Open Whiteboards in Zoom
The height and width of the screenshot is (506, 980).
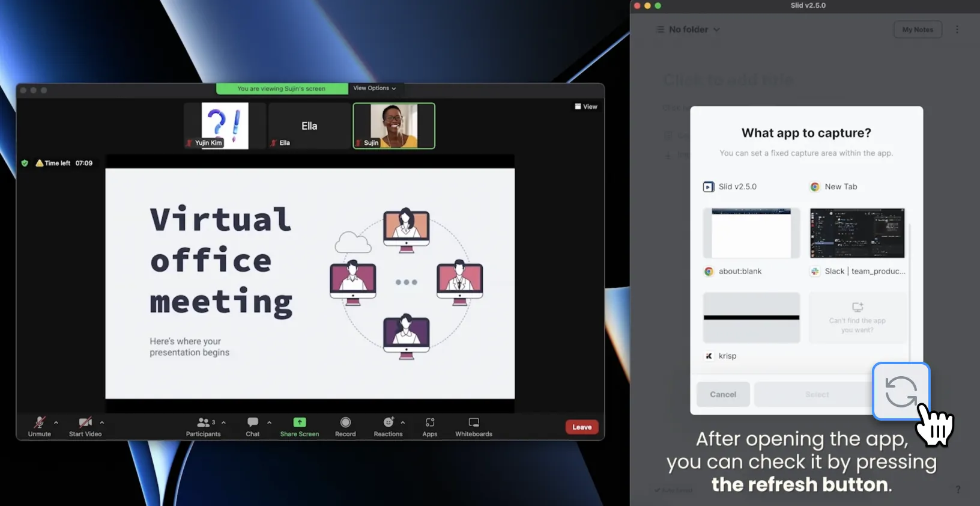click(474, 426)
